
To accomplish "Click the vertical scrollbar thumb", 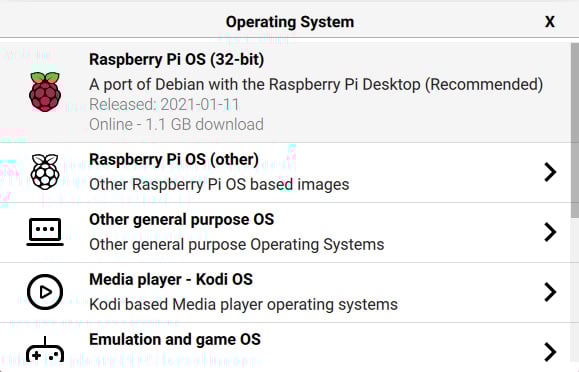I will point(575,130).
